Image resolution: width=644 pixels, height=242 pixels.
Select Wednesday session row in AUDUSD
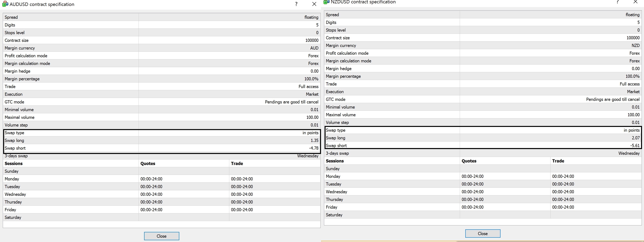point(15,194)
